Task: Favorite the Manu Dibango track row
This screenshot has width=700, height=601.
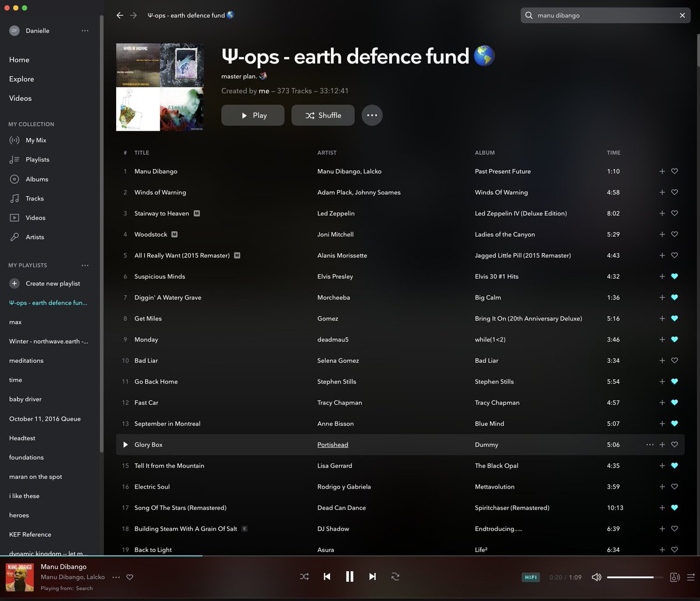Action: 674,171
